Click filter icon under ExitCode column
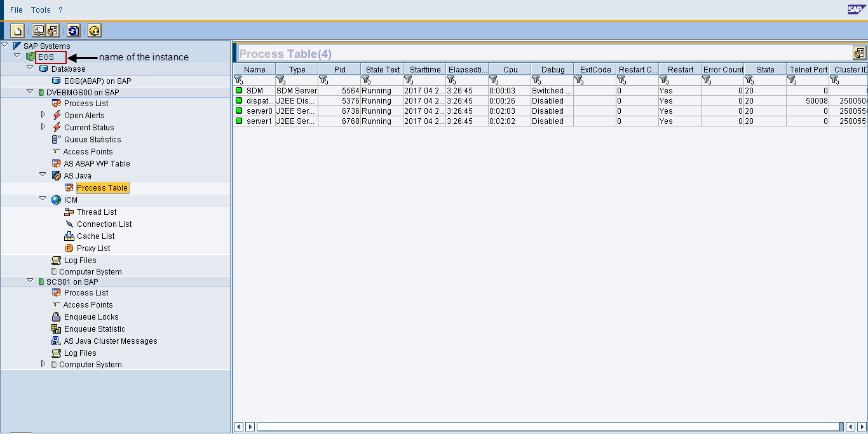Screen dimensions: 868x434 [x=579, y=80]
